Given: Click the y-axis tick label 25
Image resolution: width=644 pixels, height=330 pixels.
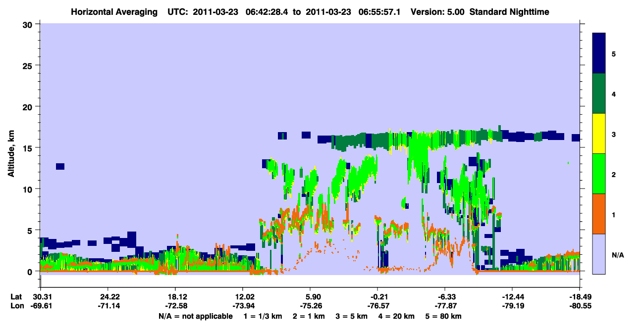Looking at the screenshot, I should click(x=29, y=65).
